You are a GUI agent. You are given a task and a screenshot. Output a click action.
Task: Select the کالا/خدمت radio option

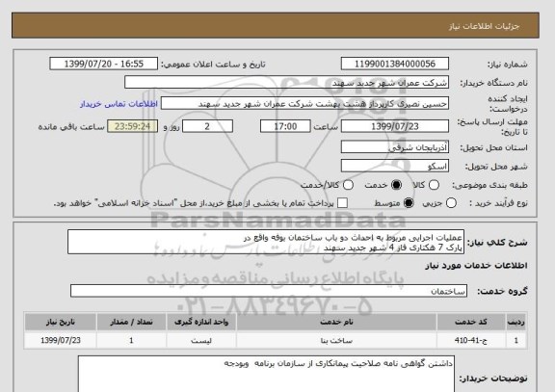(348, 185)
